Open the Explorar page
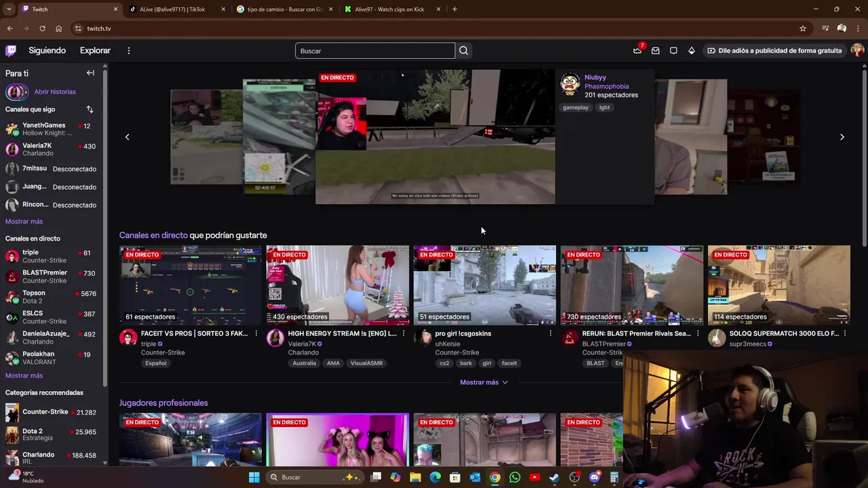The height and width of the screenshot is (488, 868). [95, 50]
